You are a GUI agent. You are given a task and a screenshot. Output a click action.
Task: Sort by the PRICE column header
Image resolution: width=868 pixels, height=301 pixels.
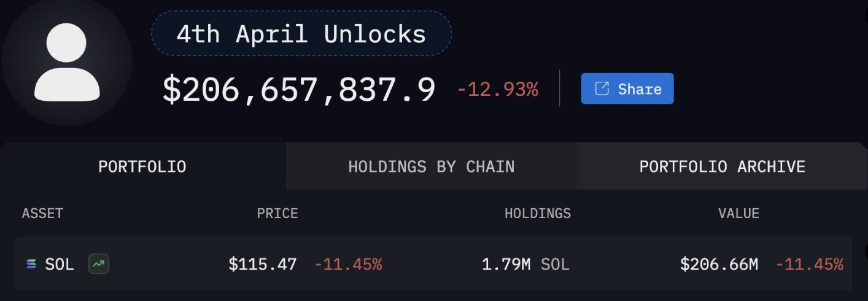click(x=277, y=213)
